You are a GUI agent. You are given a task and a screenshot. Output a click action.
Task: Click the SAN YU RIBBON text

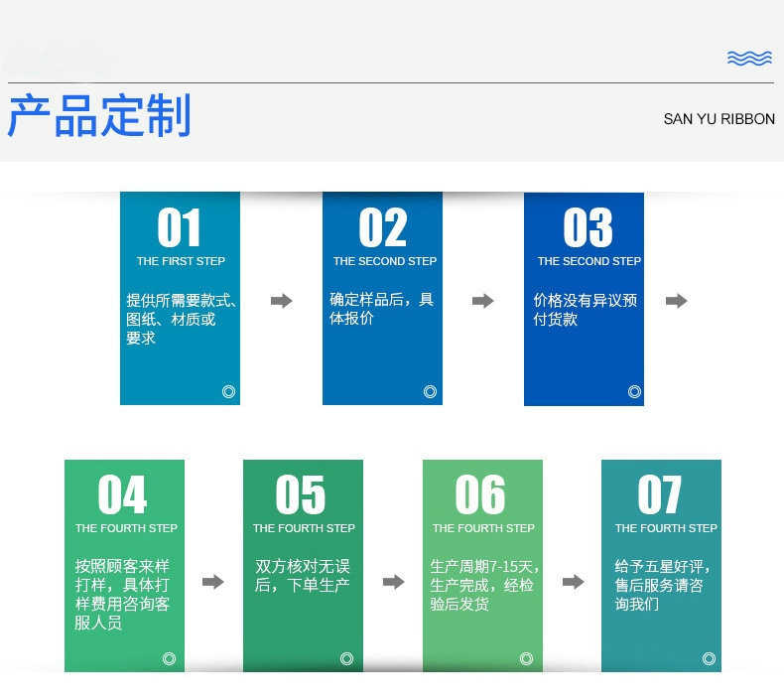[719, 119]
